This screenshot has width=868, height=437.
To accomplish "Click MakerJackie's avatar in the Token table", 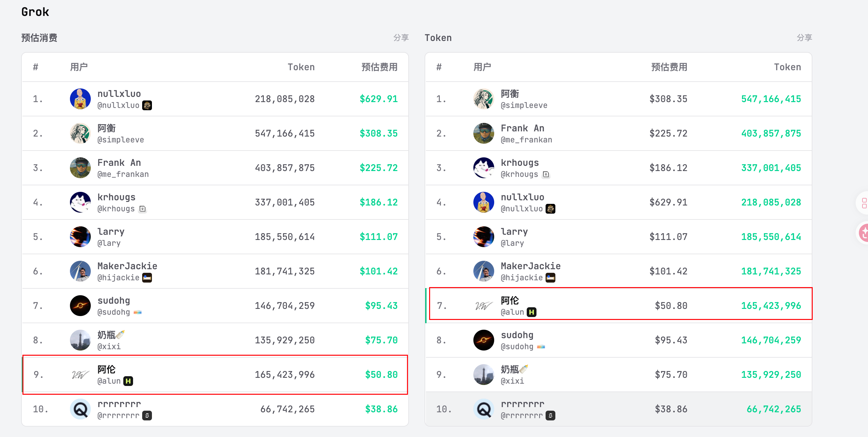I will [x=483, y=271].
